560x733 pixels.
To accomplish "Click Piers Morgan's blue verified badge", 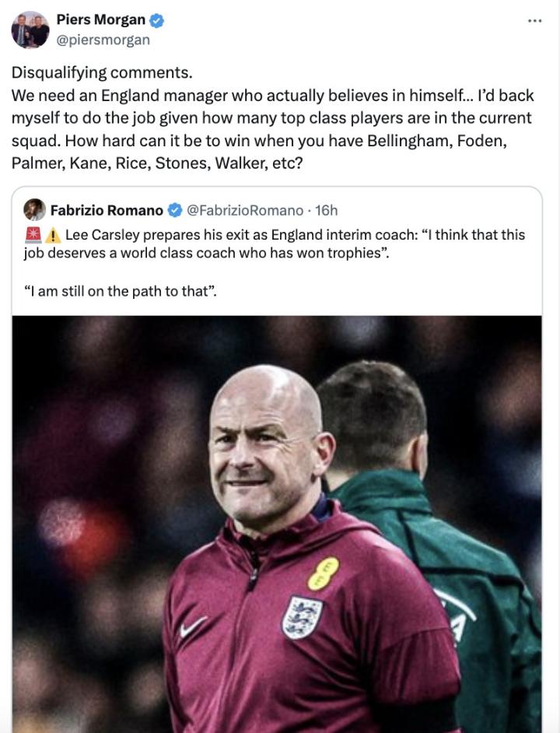I will click(156, 20).
